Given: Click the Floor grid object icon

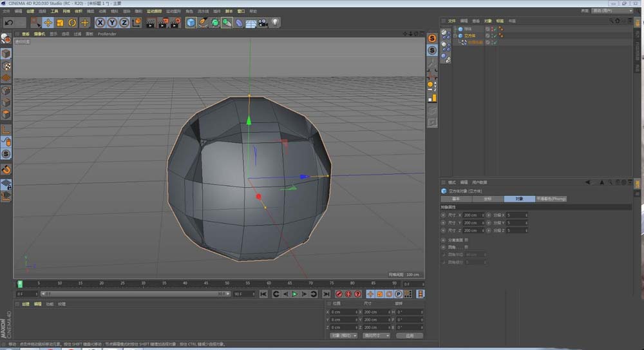Looking at the screenshot, I should click(251, 23).
